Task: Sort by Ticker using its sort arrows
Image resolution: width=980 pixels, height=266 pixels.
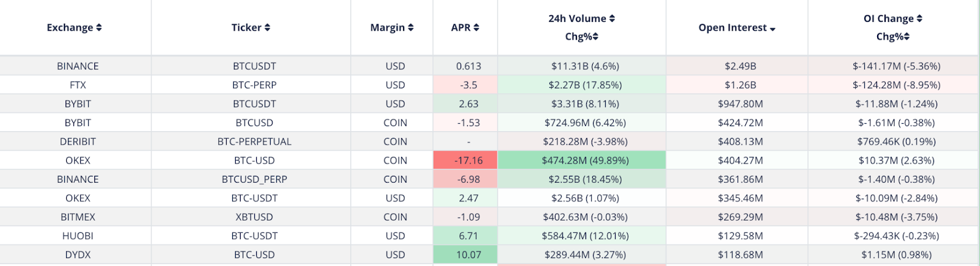Action: 267,28
